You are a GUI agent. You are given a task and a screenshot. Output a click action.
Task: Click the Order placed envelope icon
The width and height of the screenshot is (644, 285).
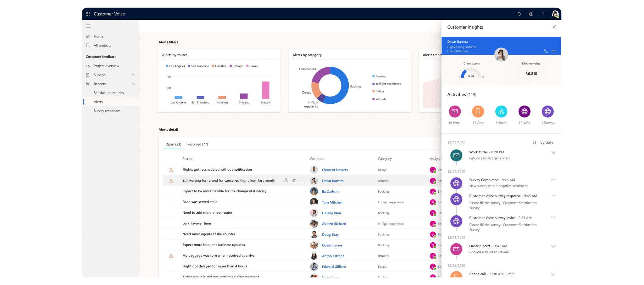click(456, 249)
